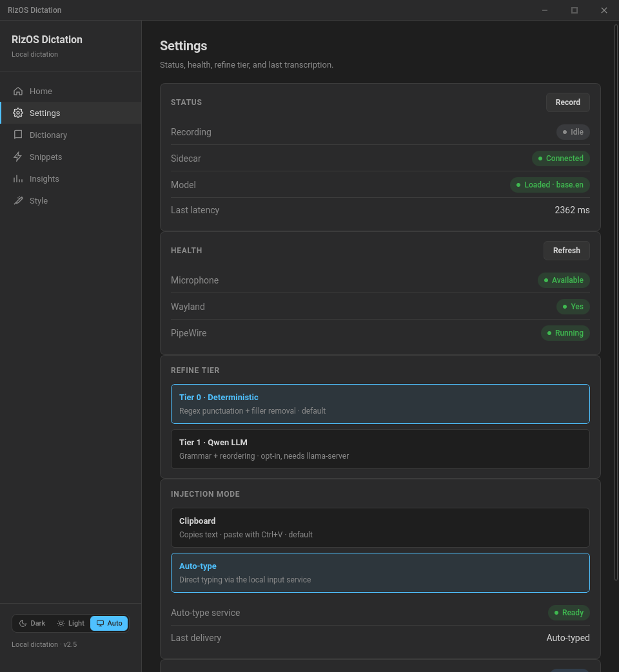
Task: Click the Settings gear icon
Action: click(18, 113)
